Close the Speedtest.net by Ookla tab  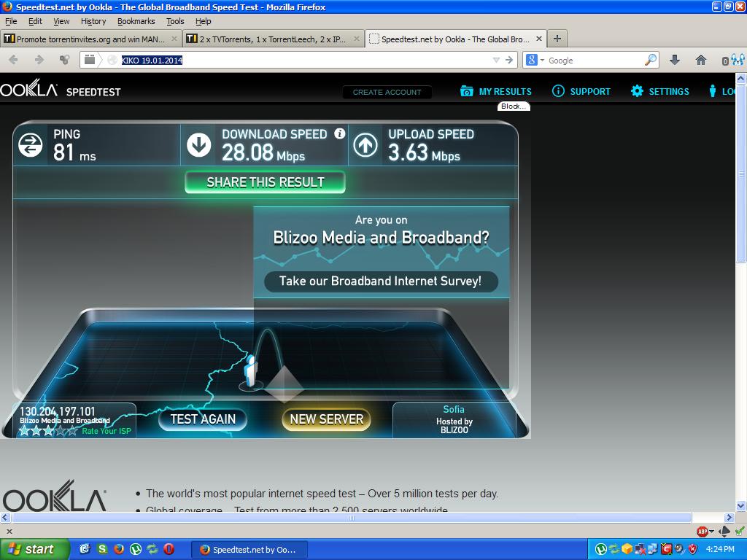[539, 39]
